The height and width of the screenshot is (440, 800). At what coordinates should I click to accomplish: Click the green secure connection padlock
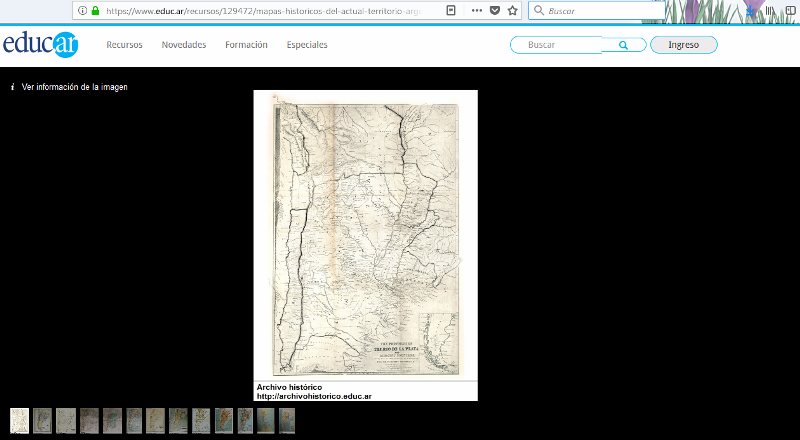click(95, 10)
